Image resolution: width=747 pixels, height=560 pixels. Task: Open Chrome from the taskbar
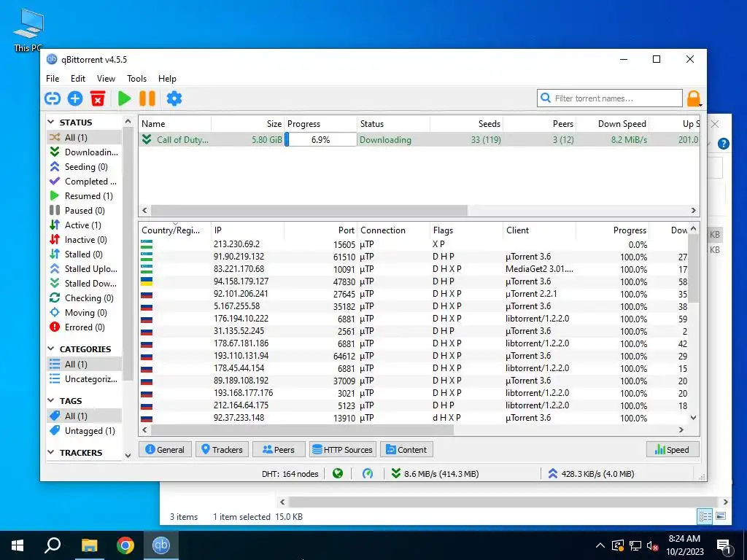click(125, 545)
